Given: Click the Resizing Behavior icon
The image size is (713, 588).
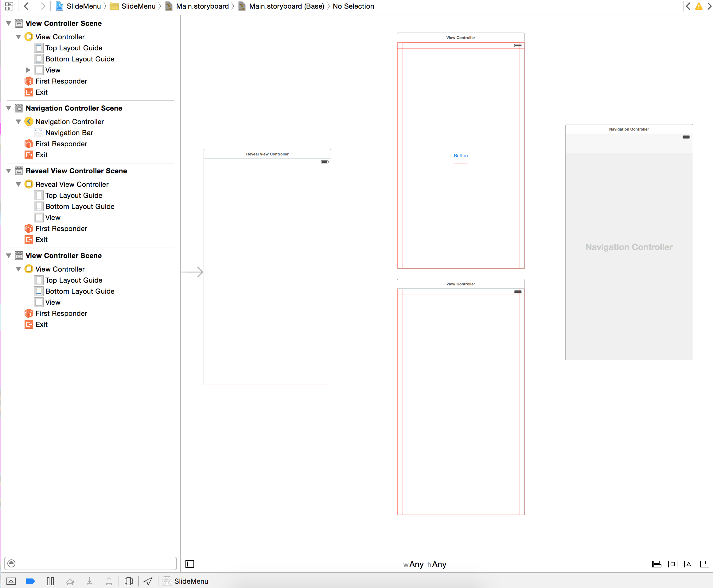Looking at the screenshot, I should tap(704, 564).
